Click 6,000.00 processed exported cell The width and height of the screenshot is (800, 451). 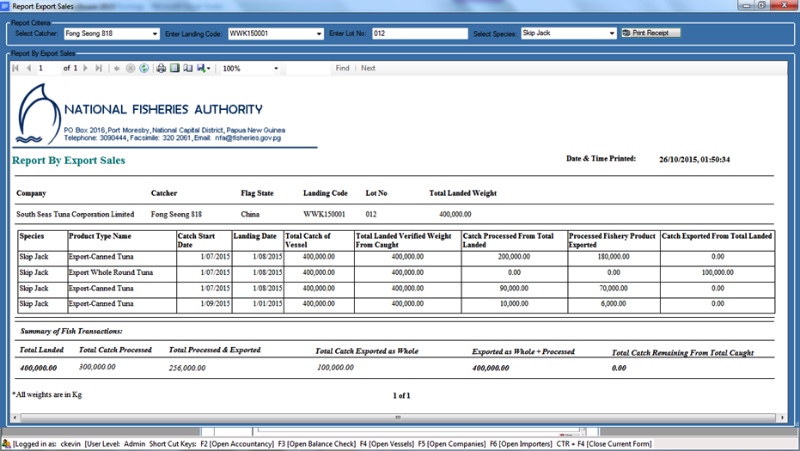pyautogui.click(x=613, y=304)
